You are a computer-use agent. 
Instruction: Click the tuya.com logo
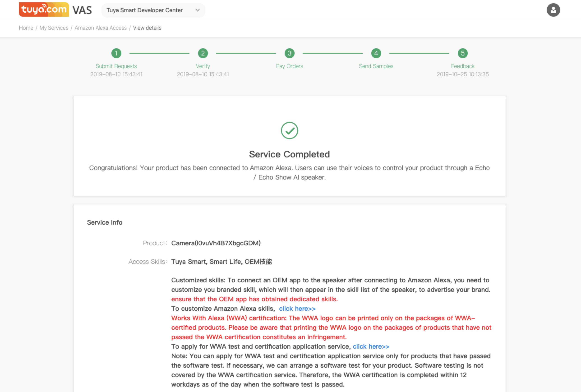44,9
